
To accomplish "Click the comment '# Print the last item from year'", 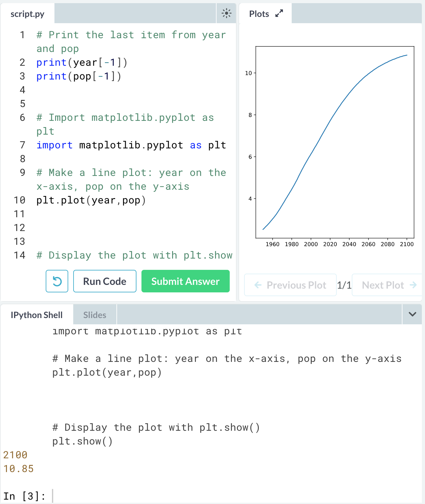I will point(131,35).
